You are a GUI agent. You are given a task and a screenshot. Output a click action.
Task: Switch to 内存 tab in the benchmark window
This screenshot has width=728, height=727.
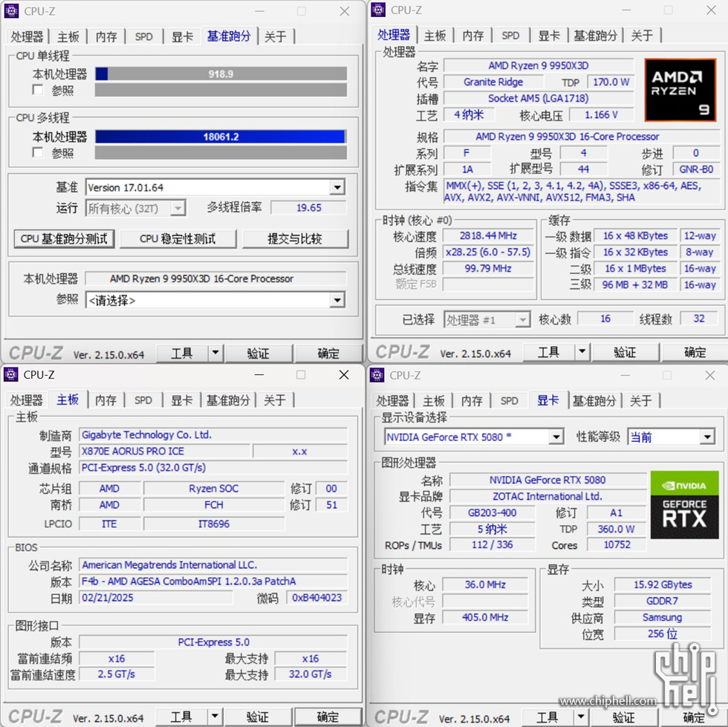click(106, 36)
